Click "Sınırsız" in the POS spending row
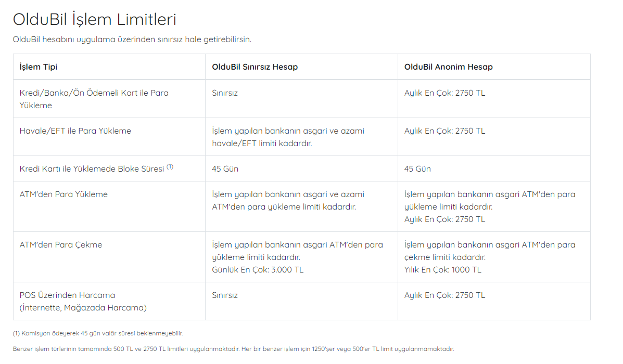The height and width of the screenshot is (364, 623). click(225, 295)
